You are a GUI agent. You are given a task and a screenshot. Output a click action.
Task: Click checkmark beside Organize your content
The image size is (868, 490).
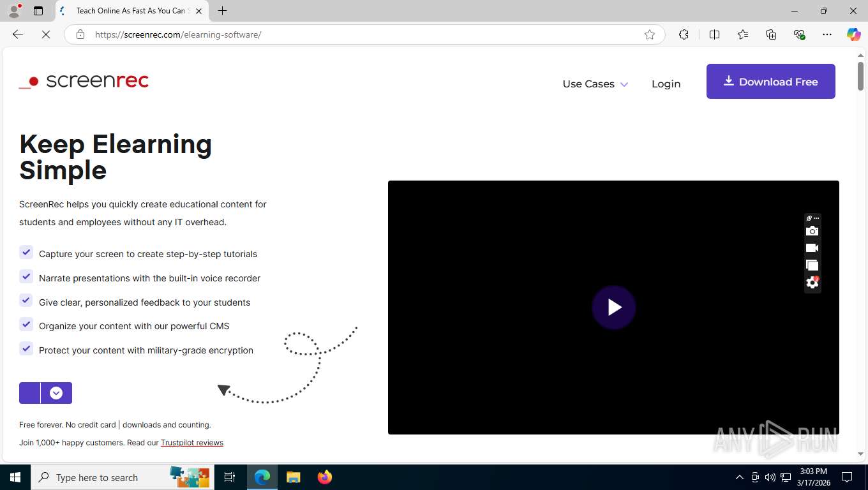[x=26, y=325]
